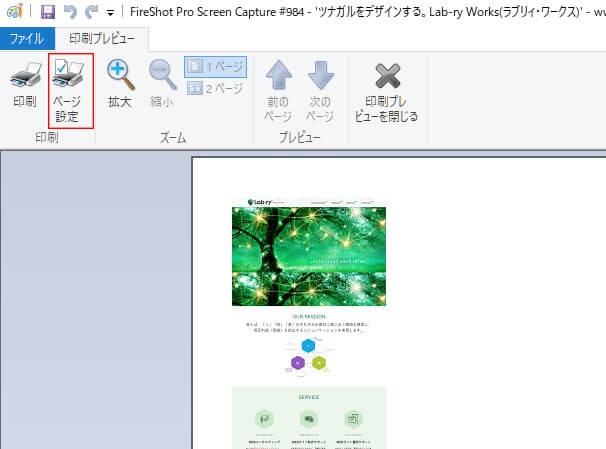Toggle the 1ページ view option
This screenshot has height=449, width=606.
(x=216, y=67)
